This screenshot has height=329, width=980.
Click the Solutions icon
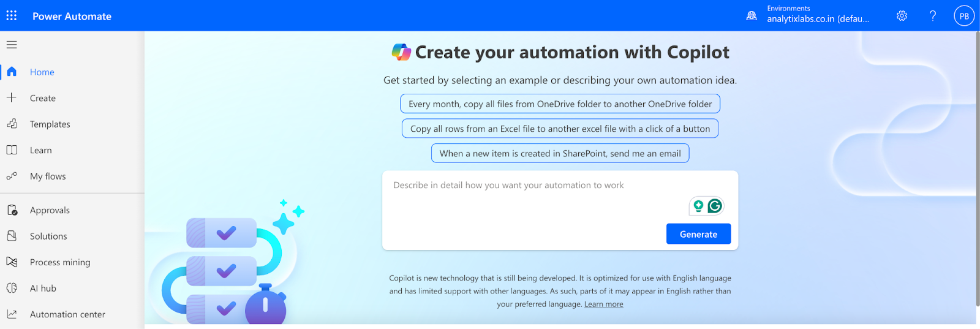click(12, 236)
